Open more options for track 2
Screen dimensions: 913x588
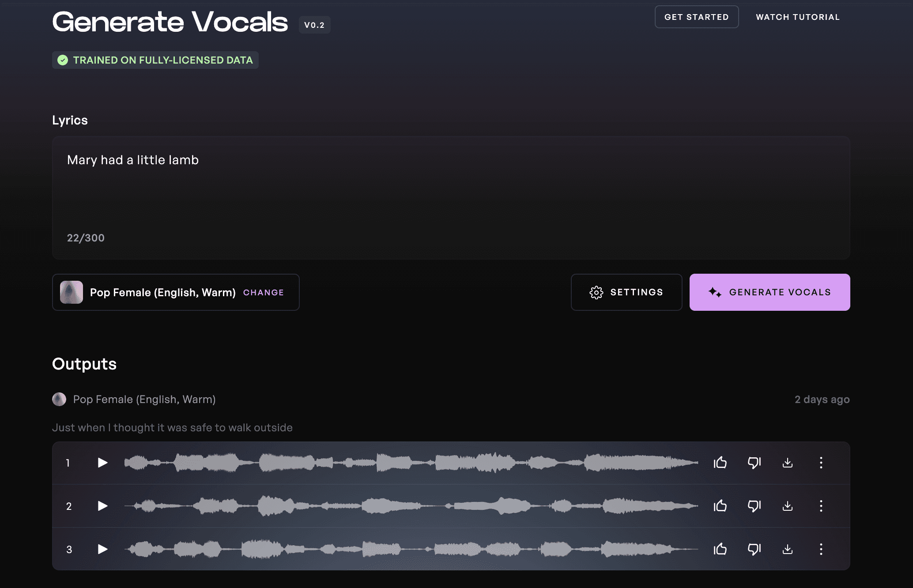click(x=821, y=506)
